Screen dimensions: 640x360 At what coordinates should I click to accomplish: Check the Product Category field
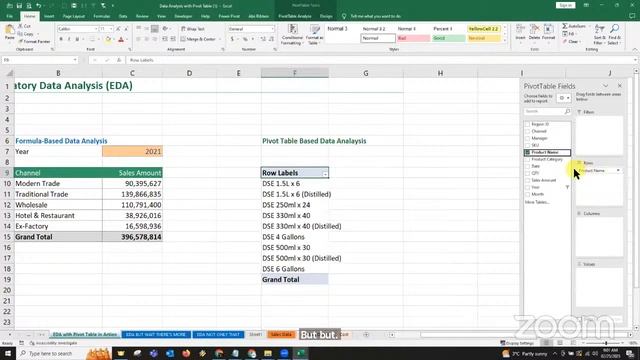[527, 159]
